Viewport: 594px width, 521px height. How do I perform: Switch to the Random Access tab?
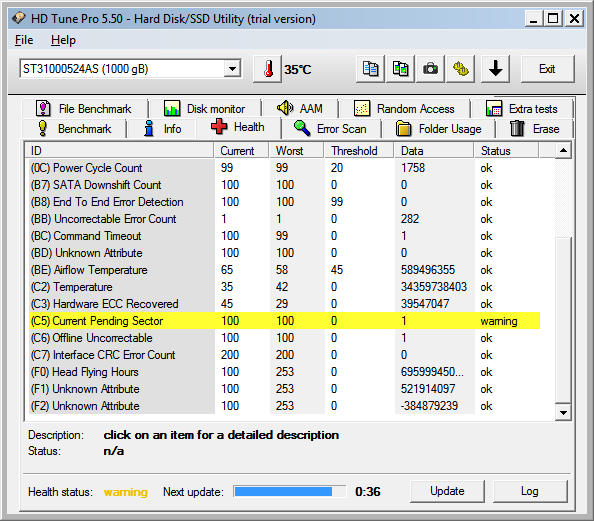(x=405, y=109)
